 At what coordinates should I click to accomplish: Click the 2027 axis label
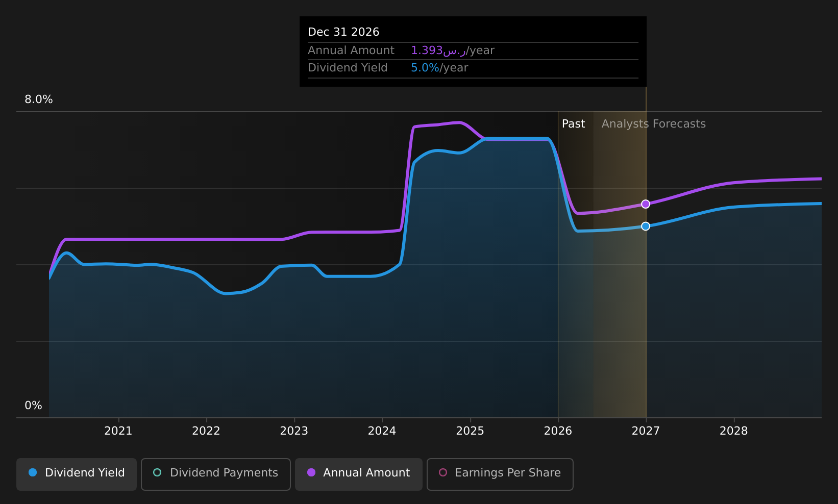click(x=646, y=431)
